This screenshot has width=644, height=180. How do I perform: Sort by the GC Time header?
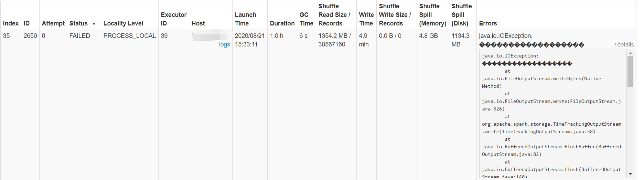306,19
